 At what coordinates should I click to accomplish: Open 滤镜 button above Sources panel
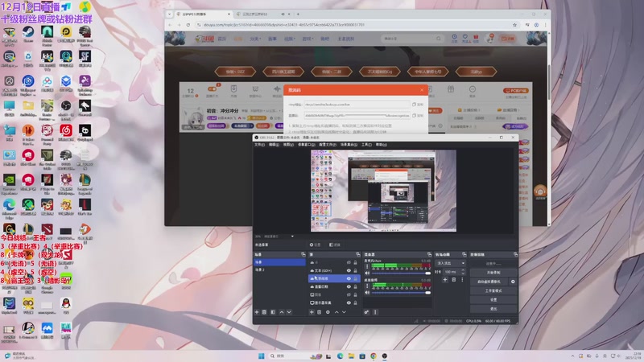335,245
